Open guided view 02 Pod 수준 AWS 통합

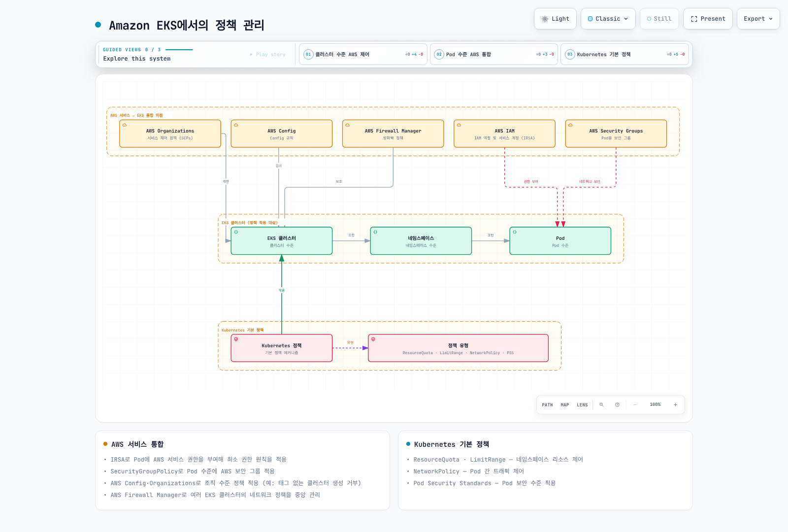coord(494,54)
